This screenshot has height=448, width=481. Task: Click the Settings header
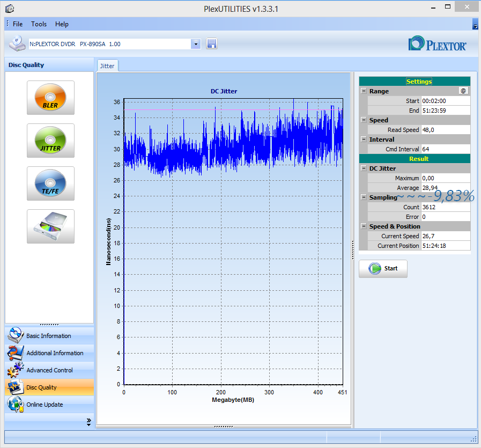415,82
